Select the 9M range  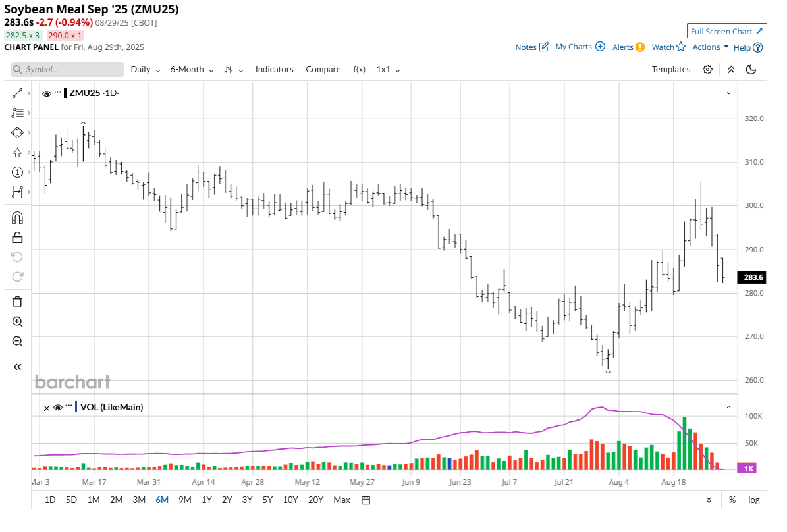(184, 500)
